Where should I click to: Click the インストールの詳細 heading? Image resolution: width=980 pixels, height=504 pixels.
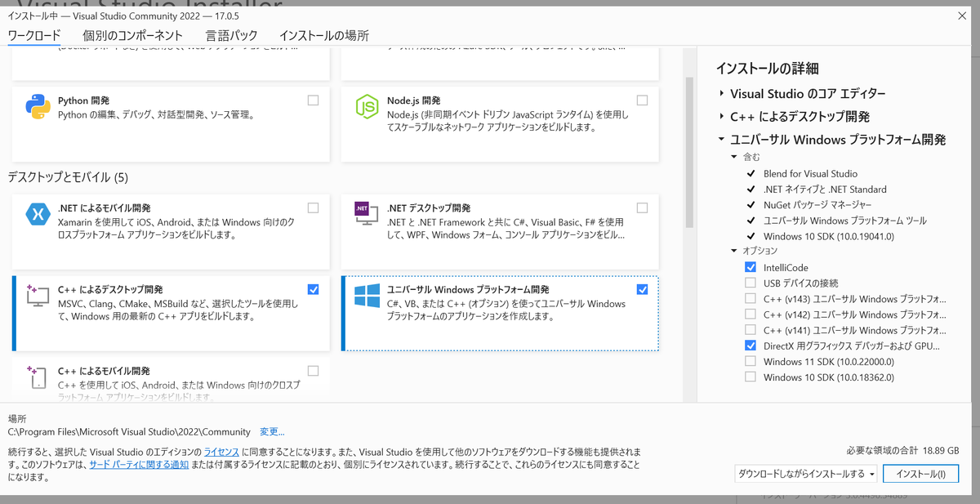[767, 68]
